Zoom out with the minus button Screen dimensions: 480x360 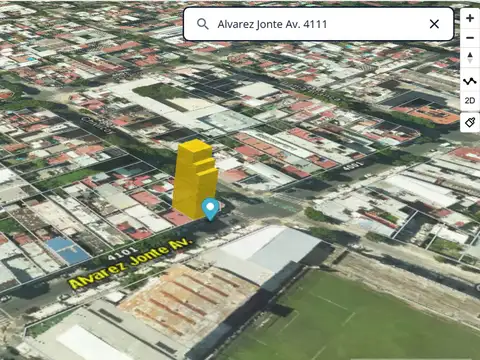click(x=470, y=38)
